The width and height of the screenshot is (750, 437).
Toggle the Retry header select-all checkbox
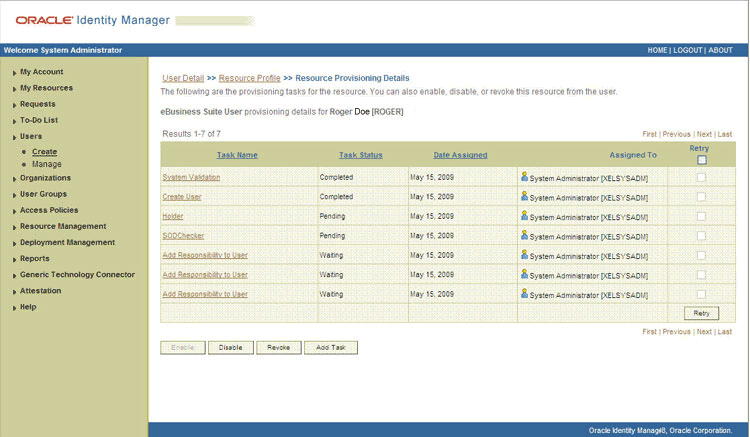tap(702, 160)
